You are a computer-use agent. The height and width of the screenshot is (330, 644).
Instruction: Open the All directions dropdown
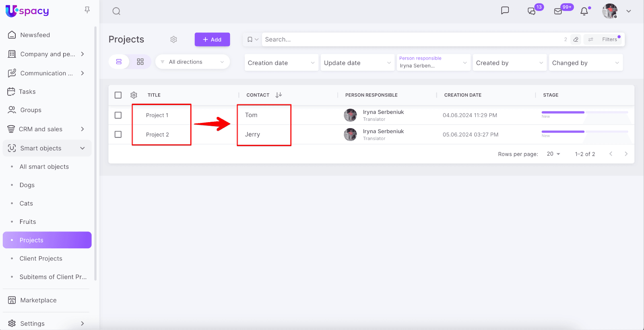[192, 62]
